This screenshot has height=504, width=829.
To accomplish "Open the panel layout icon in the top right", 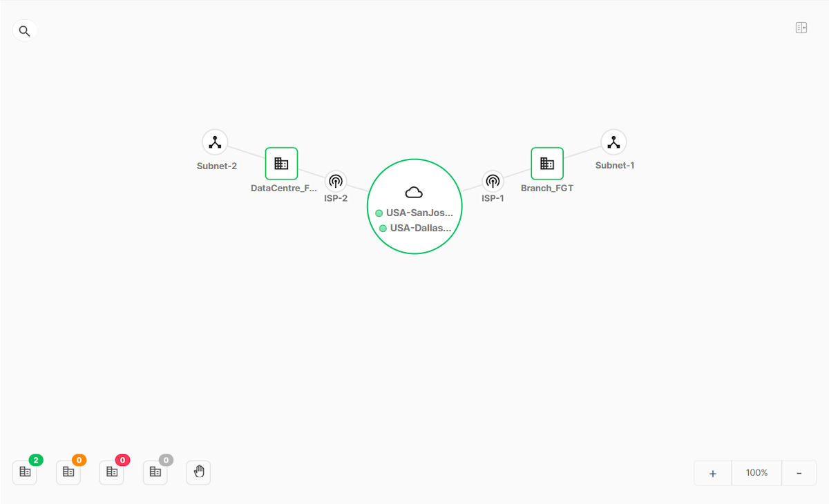I will pos(801,27).
